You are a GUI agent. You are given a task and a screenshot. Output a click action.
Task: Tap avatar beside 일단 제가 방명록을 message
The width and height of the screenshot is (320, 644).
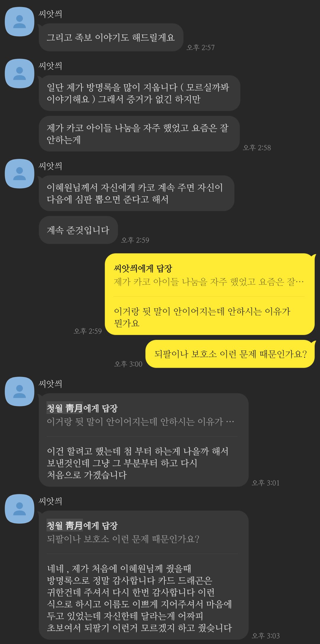tap(20, 73)
